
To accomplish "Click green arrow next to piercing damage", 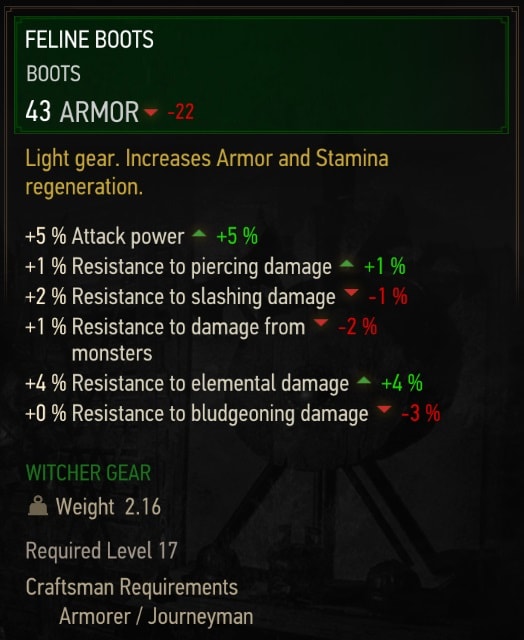I will [x=346, y=264].
